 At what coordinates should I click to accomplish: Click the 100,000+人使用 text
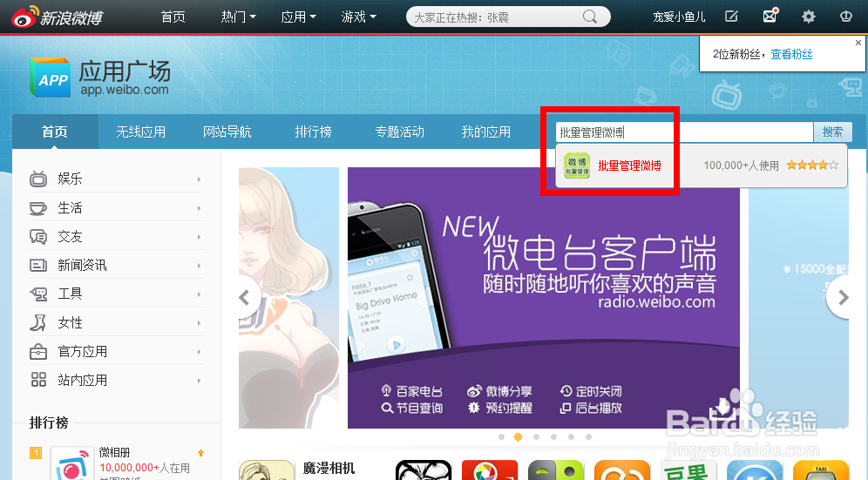coord(742,166)
